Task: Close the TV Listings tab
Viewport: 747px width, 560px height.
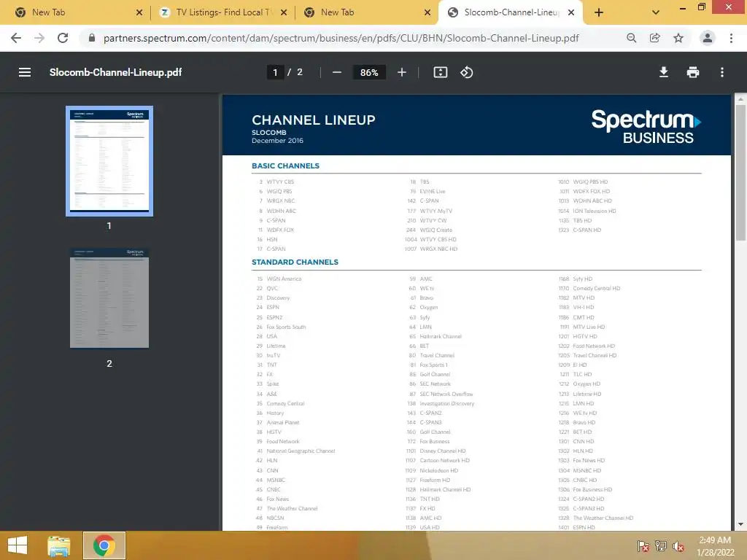Action: coord(284,12)
